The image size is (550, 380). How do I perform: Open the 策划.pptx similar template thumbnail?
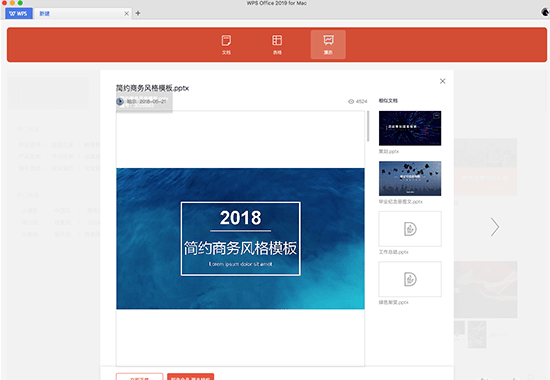tap(410, 128)
